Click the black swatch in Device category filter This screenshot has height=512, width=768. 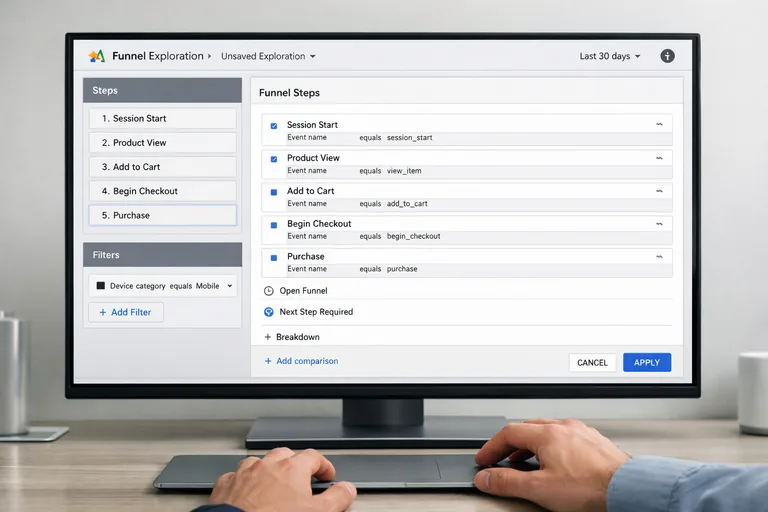pyautogui.click(x=100, y=286)
